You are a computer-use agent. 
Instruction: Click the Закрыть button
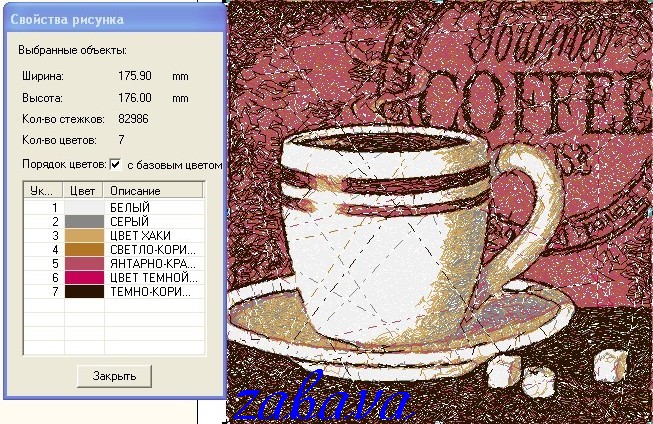(x=114, y=376)
